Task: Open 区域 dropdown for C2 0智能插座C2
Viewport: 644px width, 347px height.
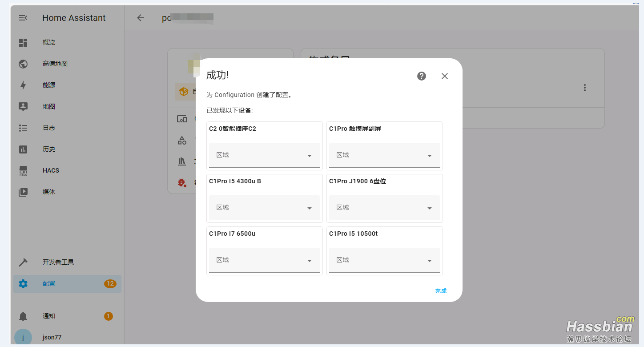Action: click(x=265, y=155)
